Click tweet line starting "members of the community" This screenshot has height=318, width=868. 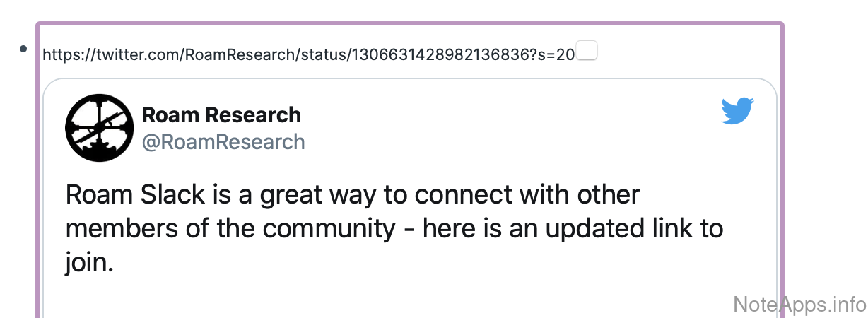point(394,230)
